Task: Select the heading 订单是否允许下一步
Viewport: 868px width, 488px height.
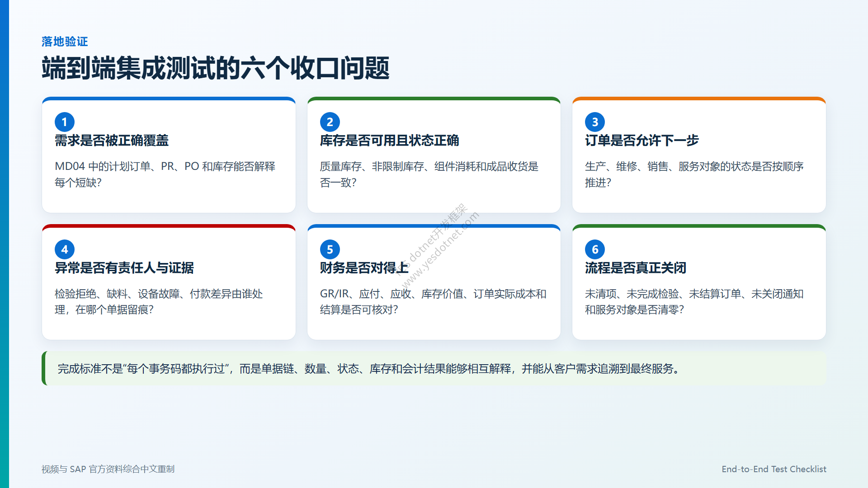Action: coord(642,141)
